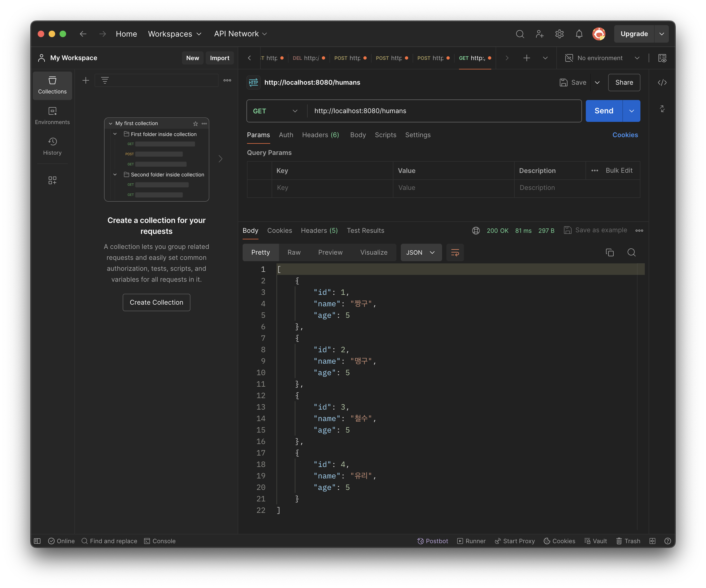The image size is (706, 588).
Task: Click the code snippet icon
Action: click(662, 82)
